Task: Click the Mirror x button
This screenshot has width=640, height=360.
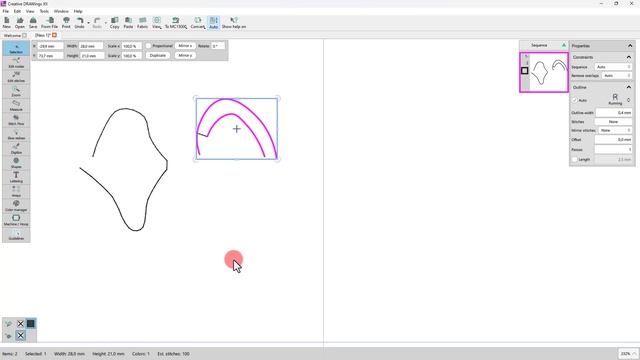Action: pos(185,46)
